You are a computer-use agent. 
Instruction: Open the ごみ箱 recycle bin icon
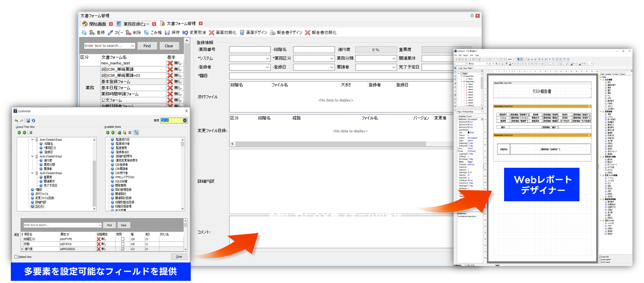pos(146,33)
